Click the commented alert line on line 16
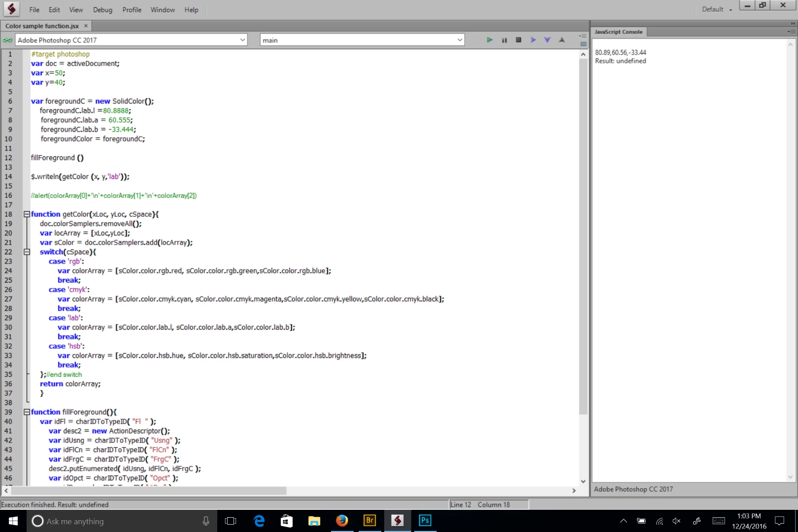Screen dimensions: 798x532 click(114, 196)
